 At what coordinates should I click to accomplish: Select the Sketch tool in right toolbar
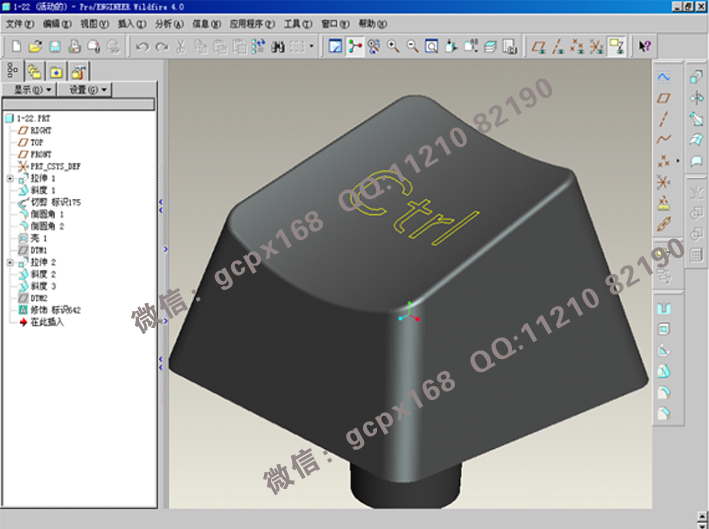click(x=664, y=76)
